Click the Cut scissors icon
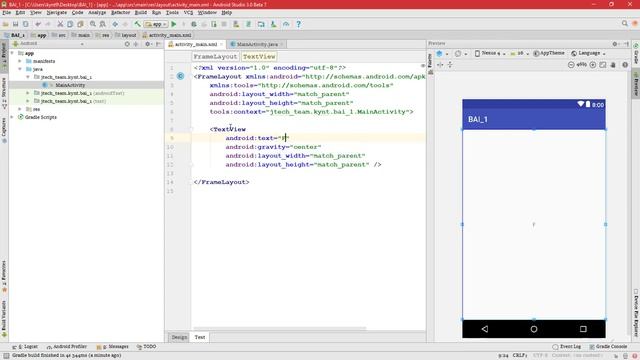Viewport: 640px width, 360px height. click(x=60, y=24)
